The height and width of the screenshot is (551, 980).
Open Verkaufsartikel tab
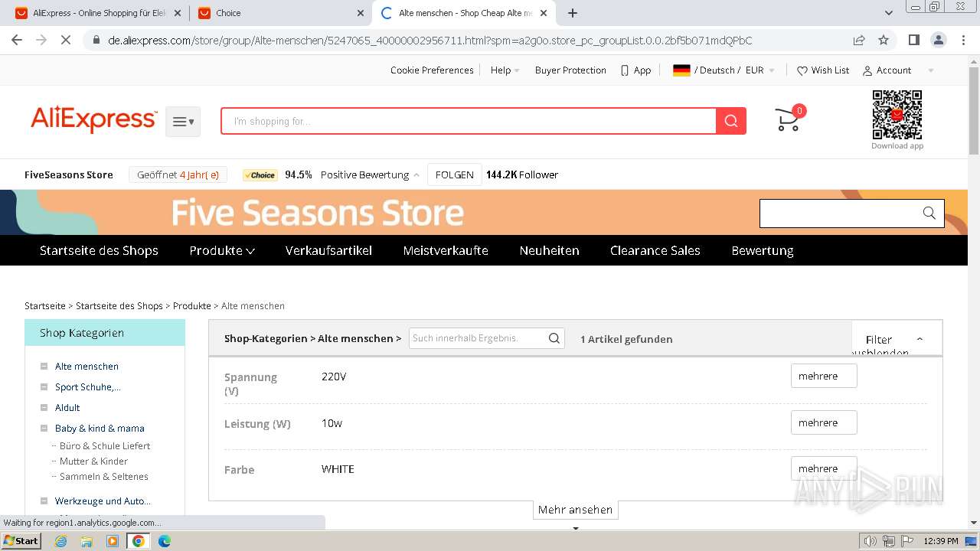(328, 250)
